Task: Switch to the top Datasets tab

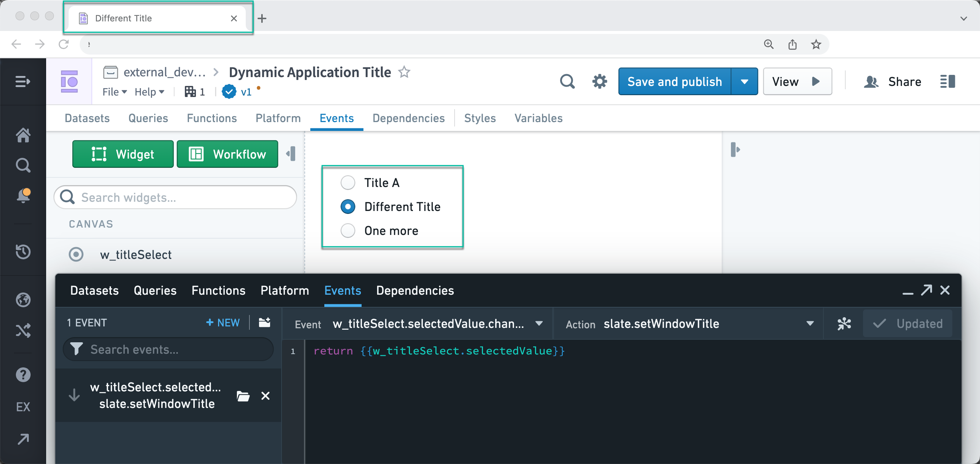Action: pyautogui.click(x=87, y=118)
